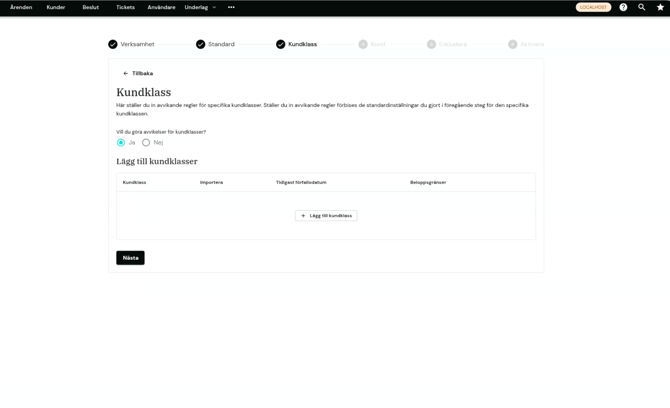Click the Standard step checkmark icon
The height and width of the screenshot is (408, 670).
(x=200, y=44)
